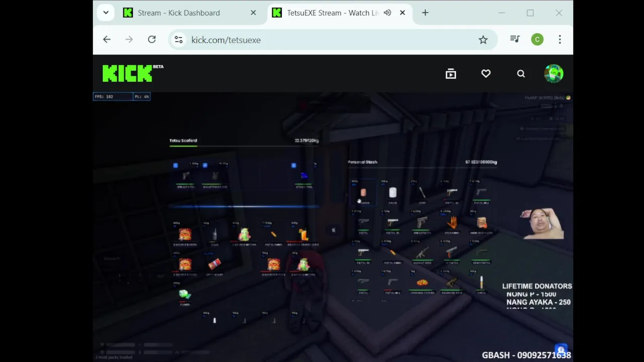Go back to the previous page
Screen dimensions: 644x362
pyautogui.click(x=107, y=40)
